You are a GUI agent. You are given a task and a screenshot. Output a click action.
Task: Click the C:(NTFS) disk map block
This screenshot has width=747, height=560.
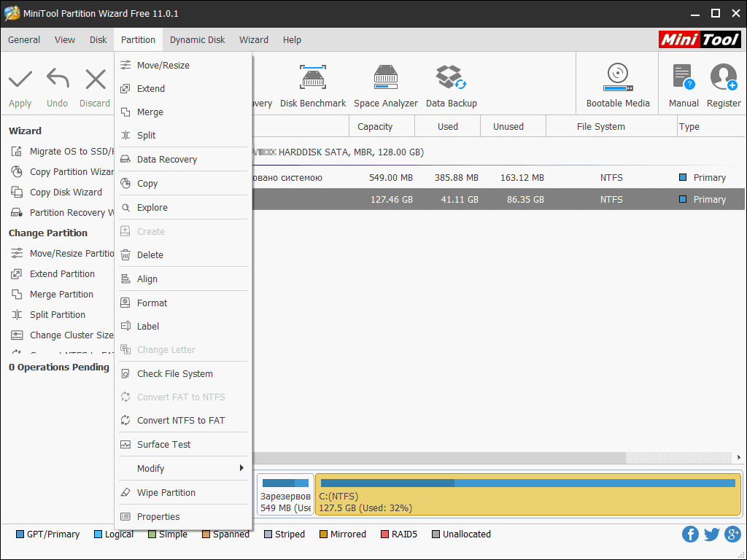[x=528, y=494]
